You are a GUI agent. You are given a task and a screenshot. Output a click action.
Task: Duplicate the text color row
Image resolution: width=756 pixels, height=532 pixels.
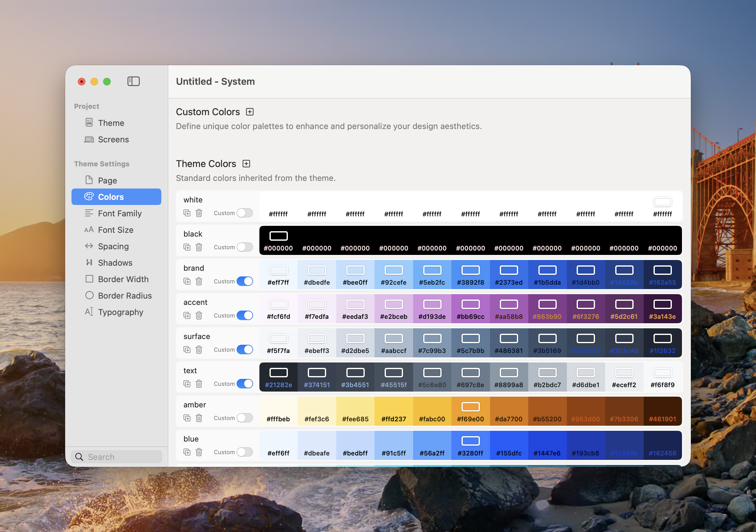pyautogui.click(x=187, y=384)
